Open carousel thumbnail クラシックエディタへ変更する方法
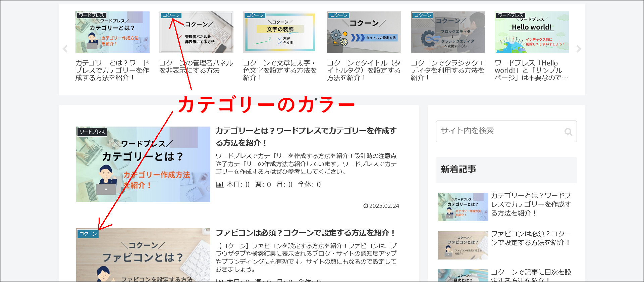The height and width of the screenshot is (282, 644). [448, 32]
